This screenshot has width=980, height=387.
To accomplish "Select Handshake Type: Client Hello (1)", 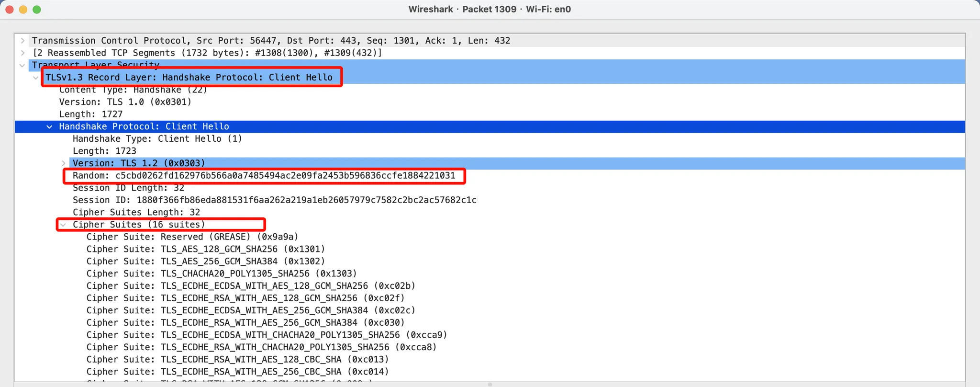I will pyautogui.click(x=157, y=138).
